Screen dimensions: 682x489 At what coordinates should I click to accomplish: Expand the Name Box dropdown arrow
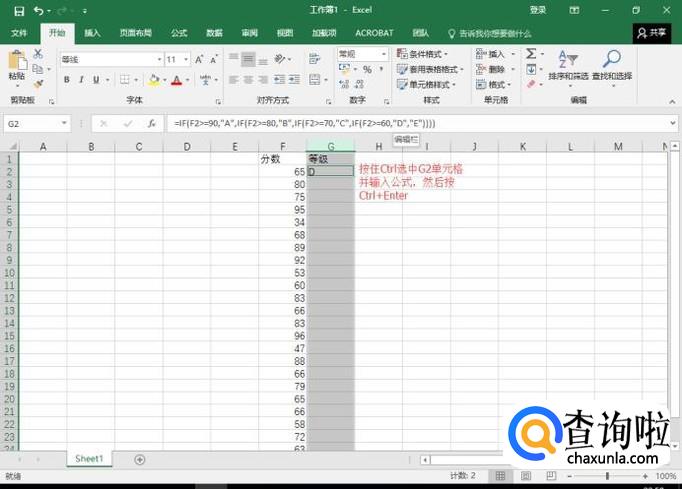pos(64,124)
